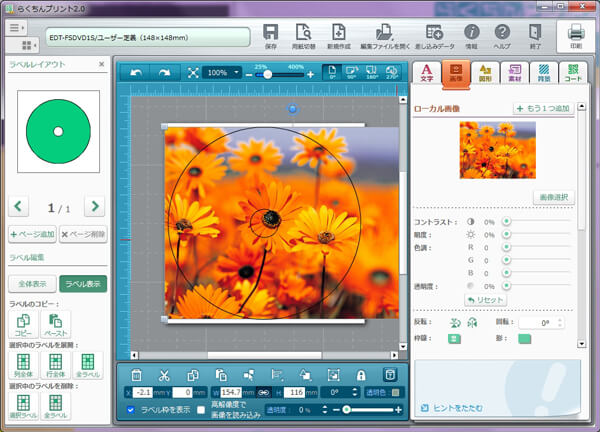The height and width of the screenshot is (432, 600).
Task: Click the コントラスト contrast slider handle
Action: 506,221
